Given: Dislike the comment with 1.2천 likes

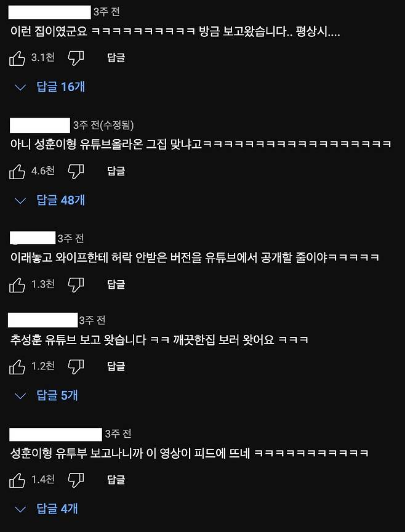Looking at the screenshot, I should click(76, 367).
